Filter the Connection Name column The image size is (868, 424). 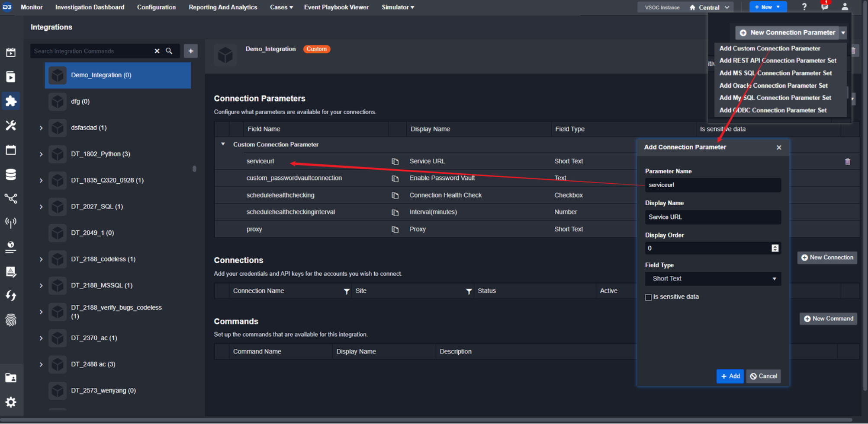(x=347, y=291)
